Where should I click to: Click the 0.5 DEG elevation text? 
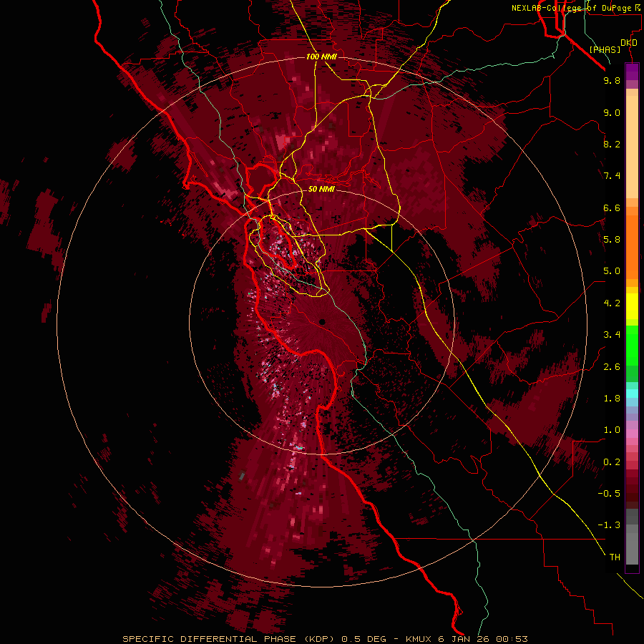tap(364, 639)
